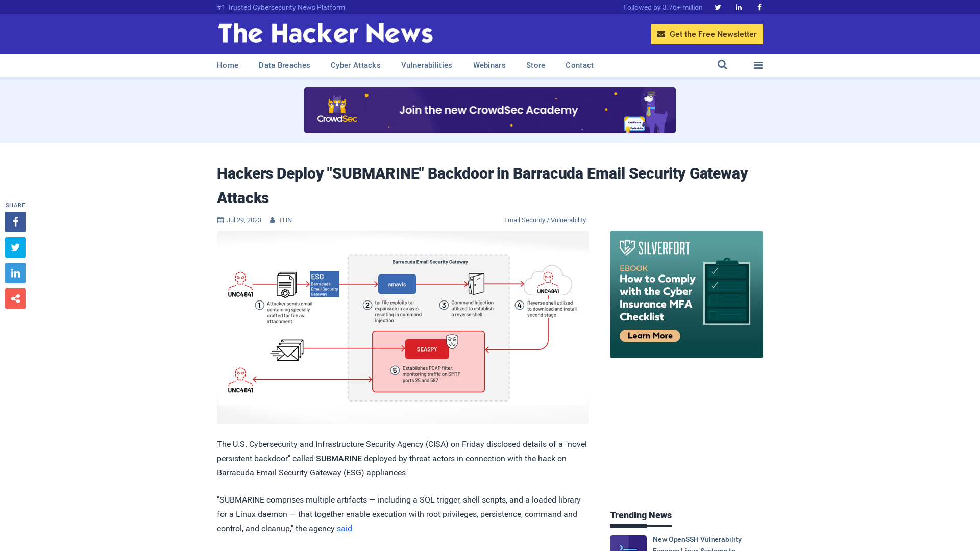Click the THN author label
The width and height of the screenshot is (980, 551).
tap(285, 220)
